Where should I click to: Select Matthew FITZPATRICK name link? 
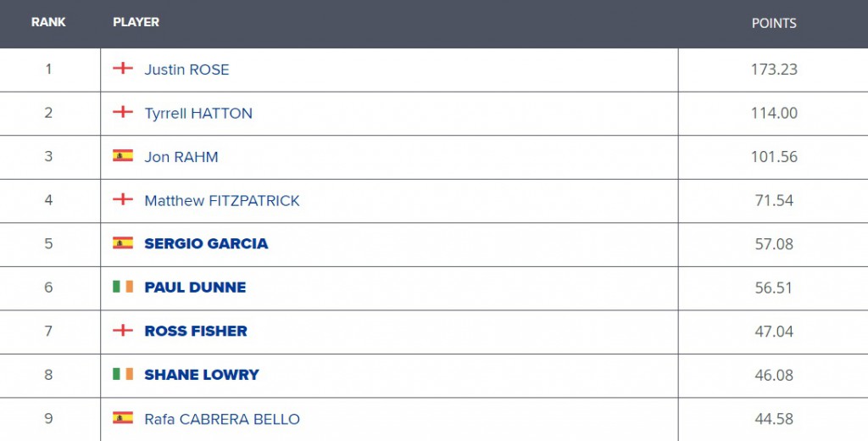point(222,200)
